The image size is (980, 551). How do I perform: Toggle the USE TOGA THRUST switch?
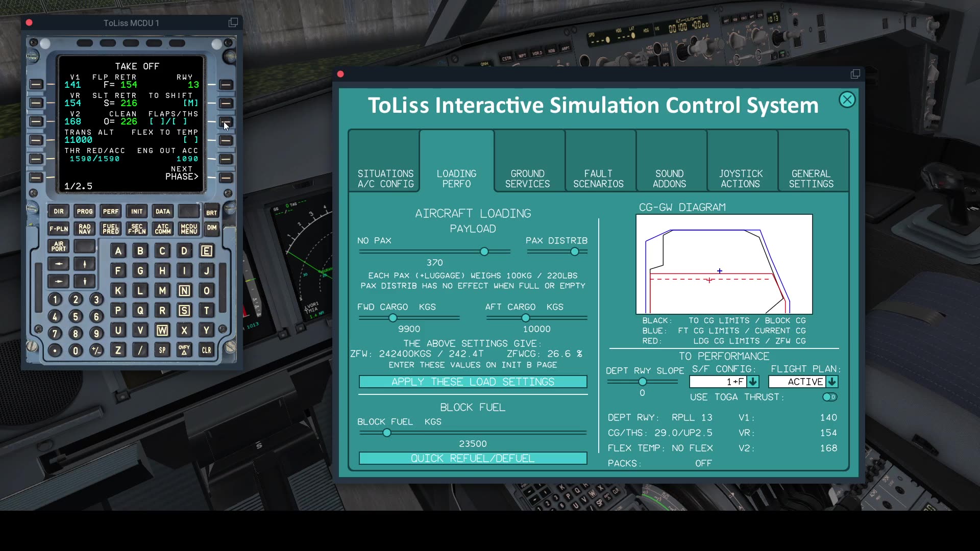829,397
